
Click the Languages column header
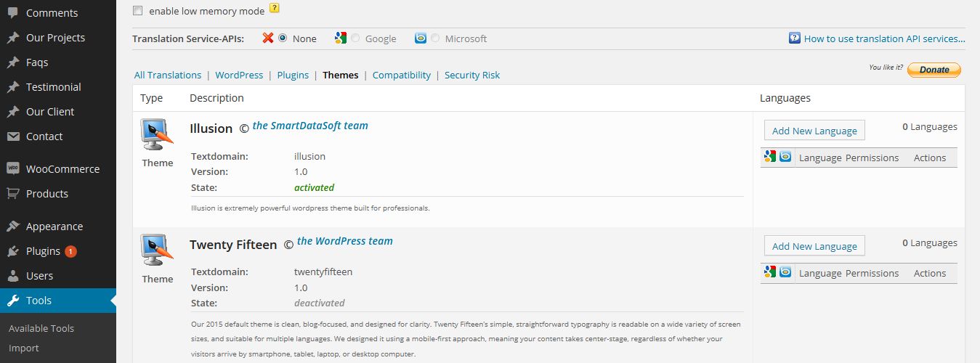785,98
